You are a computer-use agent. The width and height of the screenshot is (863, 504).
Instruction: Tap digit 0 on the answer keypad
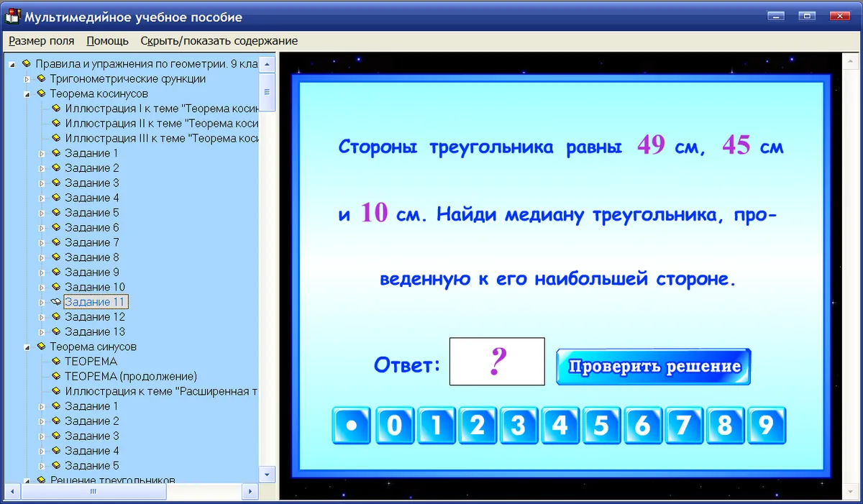(393, 426)
